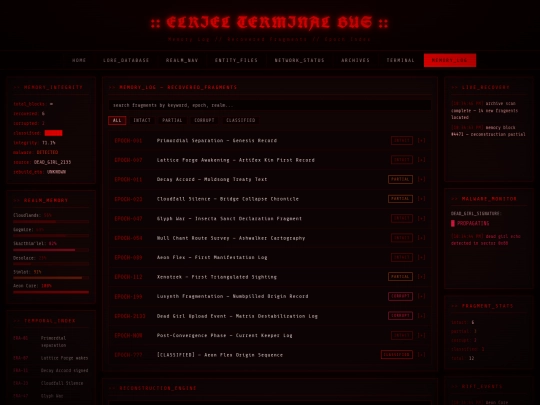The image size is (540, 405).
Task: Click the PARTIAL badge on Decay Accord row
Action: [x=400, y=179]
